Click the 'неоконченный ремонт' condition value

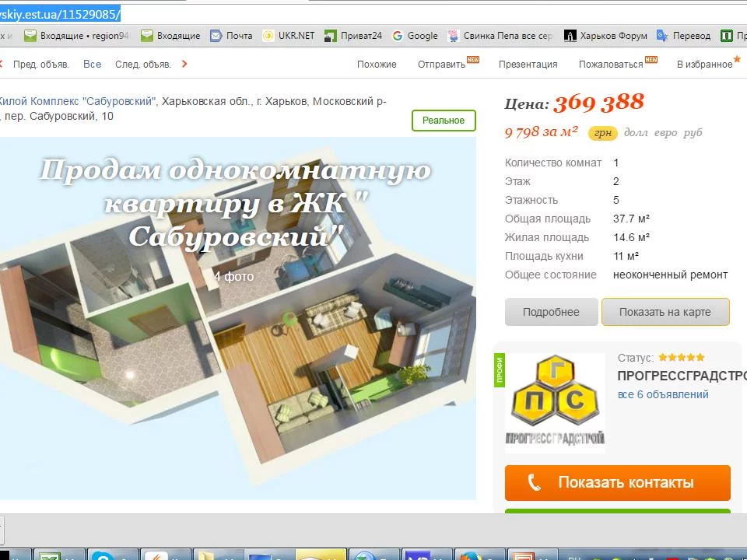pyautogui.click(x=670, y=275)
